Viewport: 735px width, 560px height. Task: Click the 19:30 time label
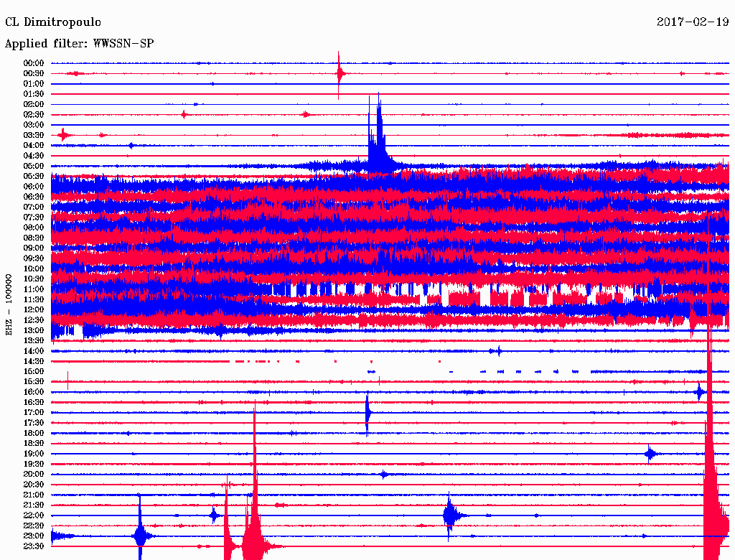coord(34,465)
